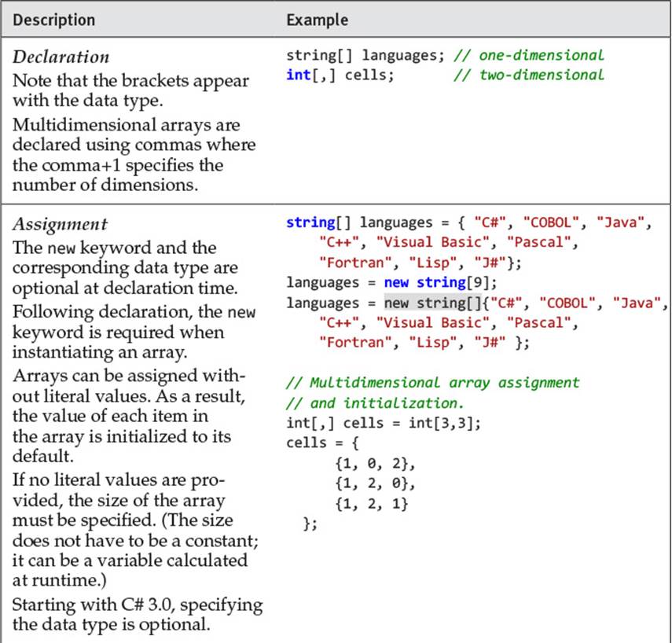Click the Description column header
This screenshot has height=643, width=672.
[54, 20]
